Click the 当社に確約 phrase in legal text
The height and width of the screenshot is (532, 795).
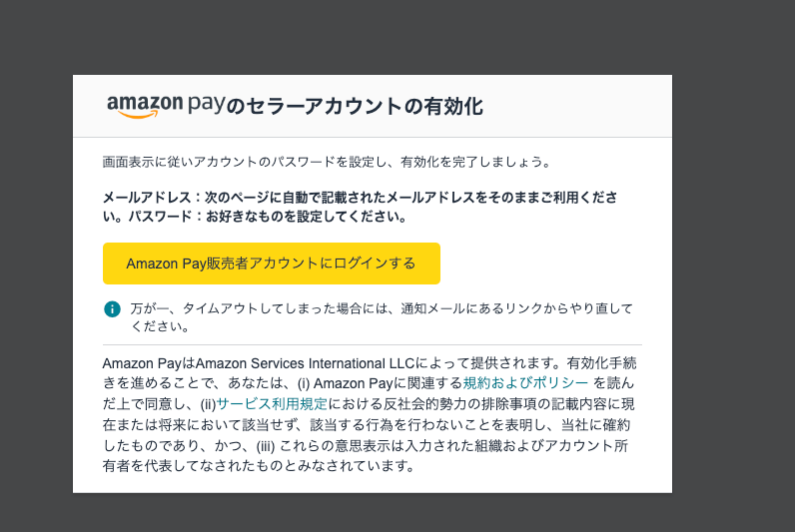pos(601,424)
